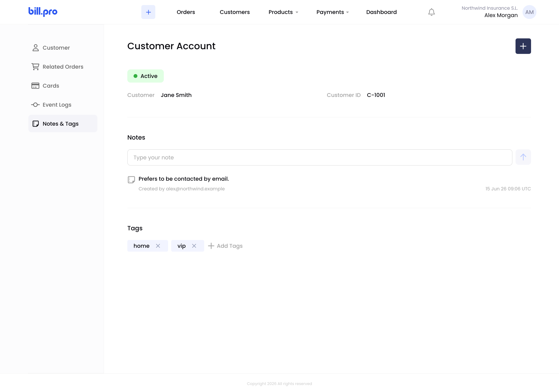This screenshot has height=392, width=559.
Task: Select Customer in the sidebar
Action: (x=63, y=48)
